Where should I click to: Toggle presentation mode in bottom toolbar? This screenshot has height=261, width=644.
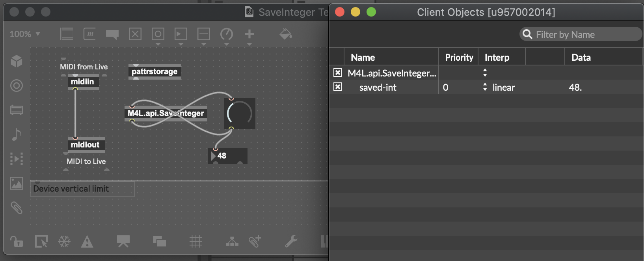123,241
